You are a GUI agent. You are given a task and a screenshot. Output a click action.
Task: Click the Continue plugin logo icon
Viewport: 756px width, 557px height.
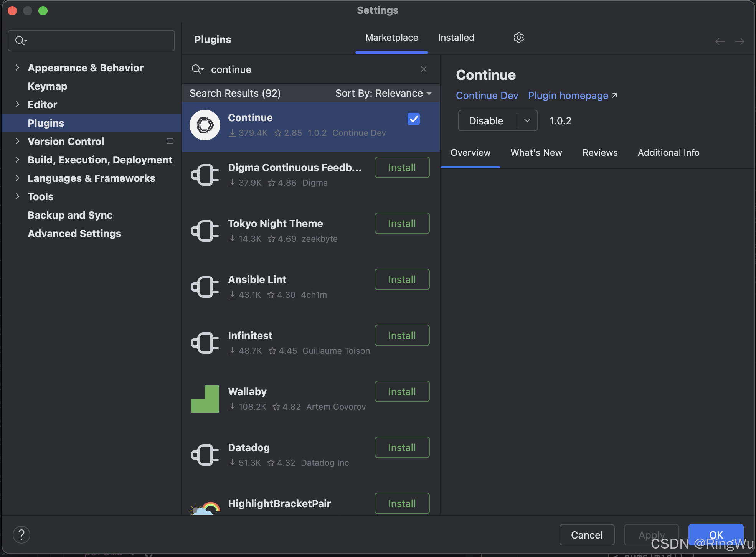[205, 125]
